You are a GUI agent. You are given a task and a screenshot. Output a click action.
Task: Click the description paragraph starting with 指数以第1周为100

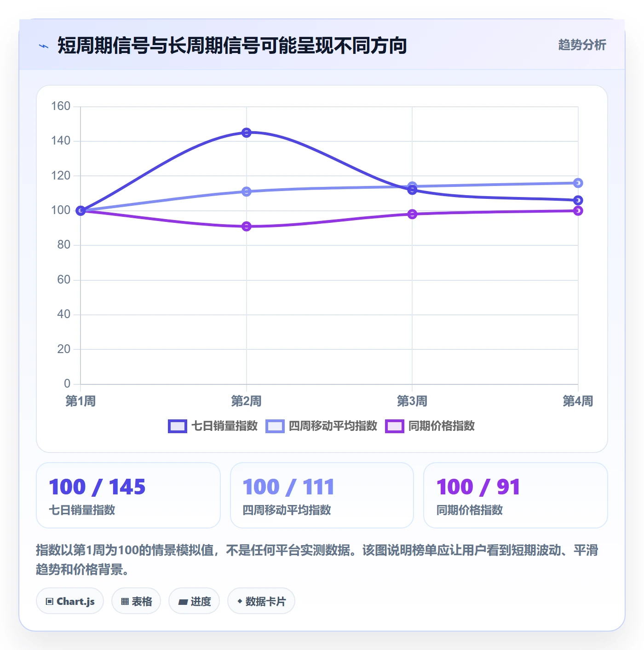317,560
